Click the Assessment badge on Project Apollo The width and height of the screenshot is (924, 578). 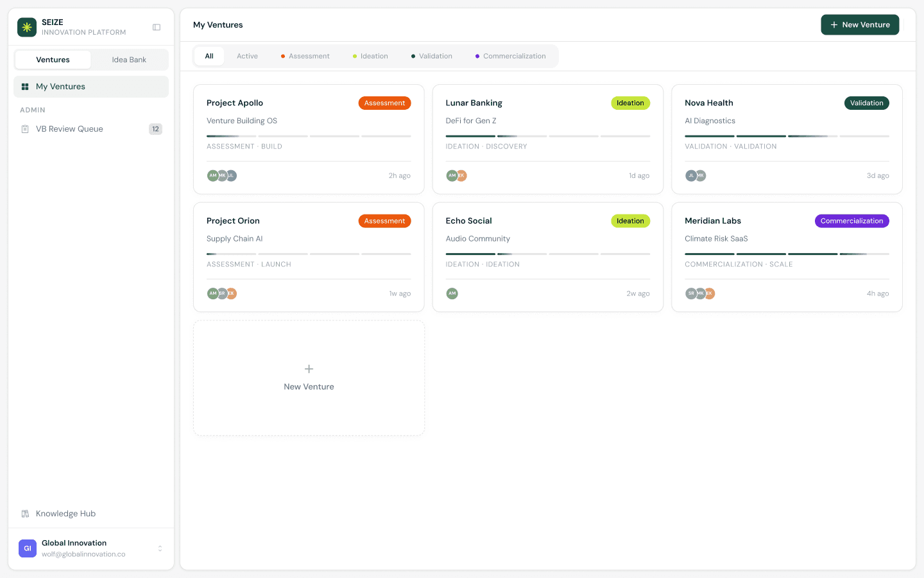(x=384, y=103)
